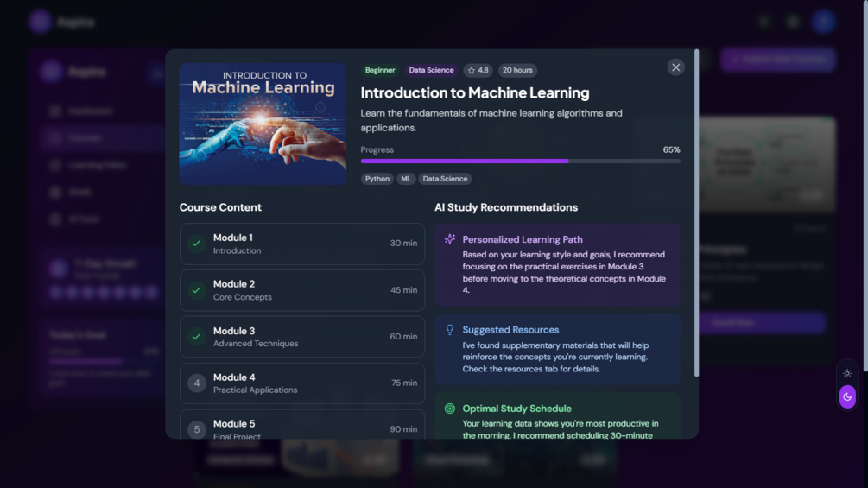The width and height of the screenshot is (868, 488).
Task: Open the Optimal Study Schedule recommendation card
Action: pyautogui.click(x=557, y=416)
